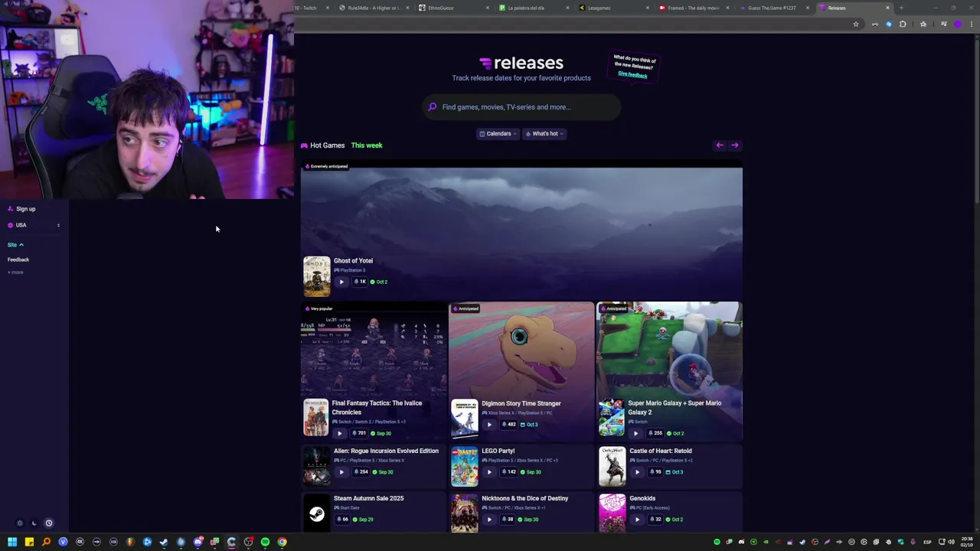This screenshot has width=980, height=551.
Task: Change the This week time filter
Action: (x=367, y=145)
